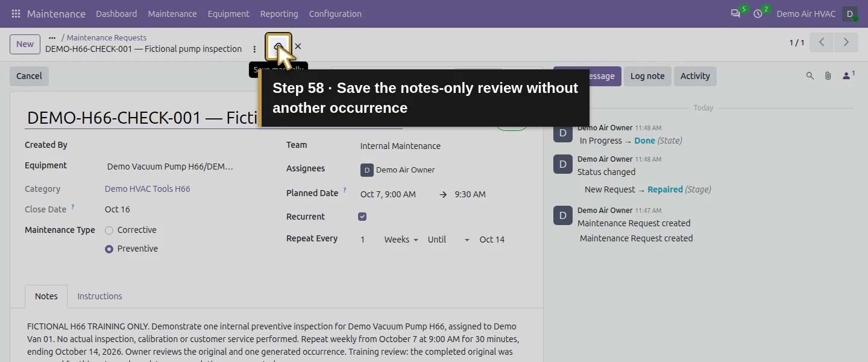Edit the planned end time 9:30 AM
Screen dimensions: 868x362
[x=470, y=194]
